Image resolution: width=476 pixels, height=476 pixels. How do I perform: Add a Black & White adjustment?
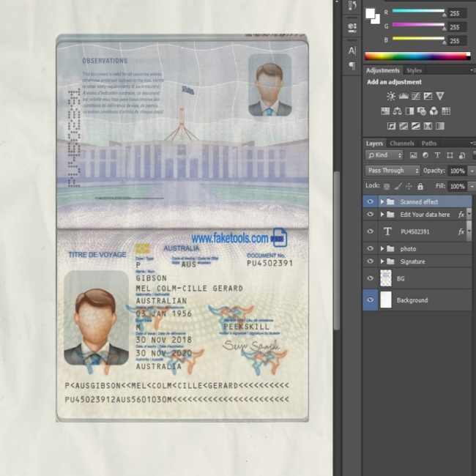point(409,111)
